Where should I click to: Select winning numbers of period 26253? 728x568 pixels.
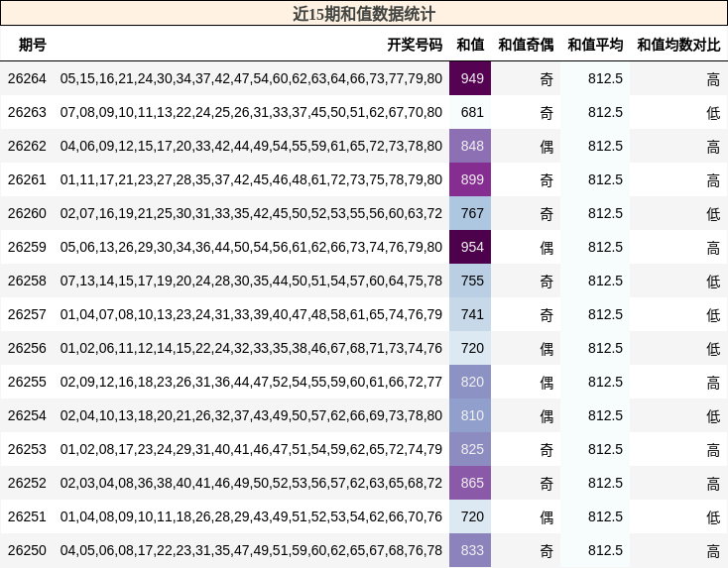click(251, 449)
